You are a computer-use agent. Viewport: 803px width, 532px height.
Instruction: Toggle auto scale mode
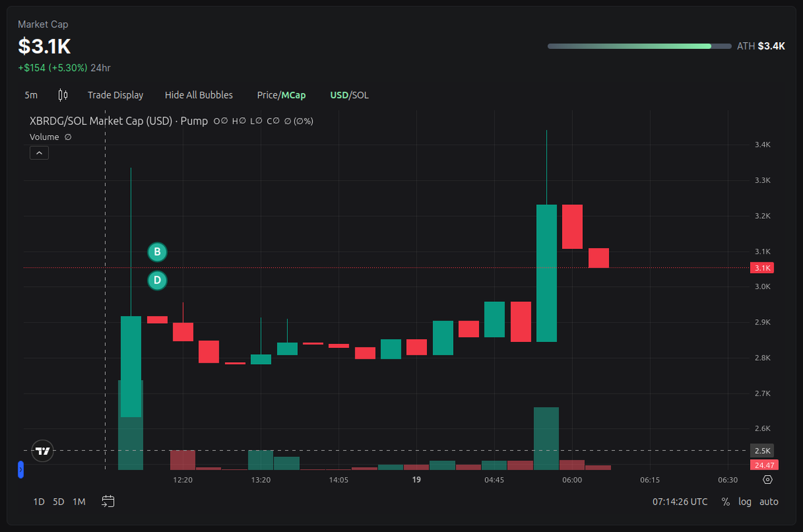pos(769,501)
